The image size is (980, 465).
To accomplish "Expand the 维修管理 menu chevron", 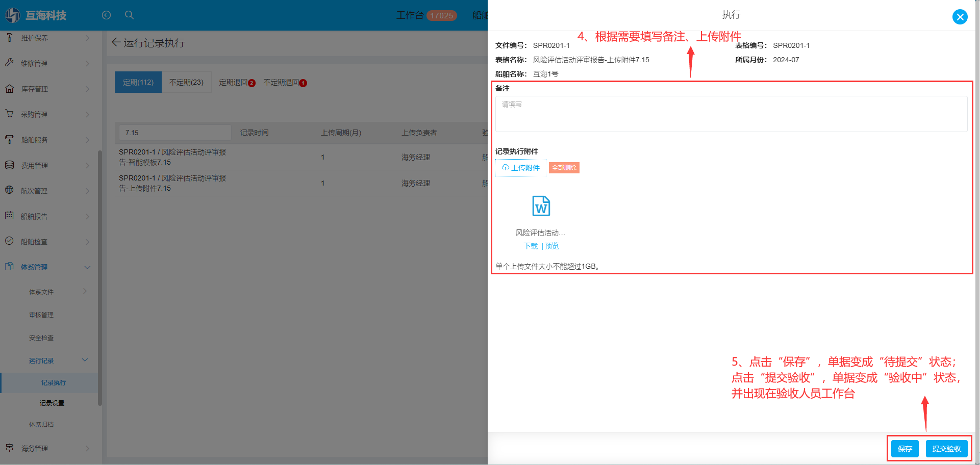I will tap(87, 63).
